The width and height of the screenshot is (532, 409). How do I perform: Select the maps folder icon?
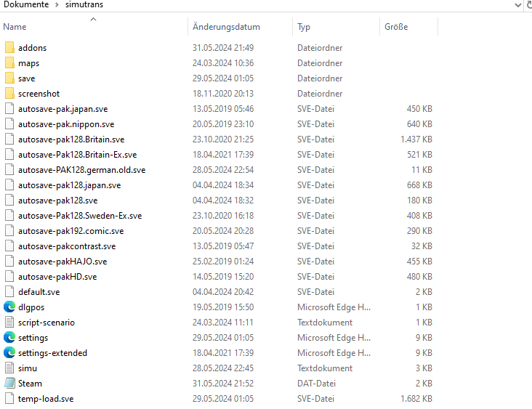tap(9, 63)
